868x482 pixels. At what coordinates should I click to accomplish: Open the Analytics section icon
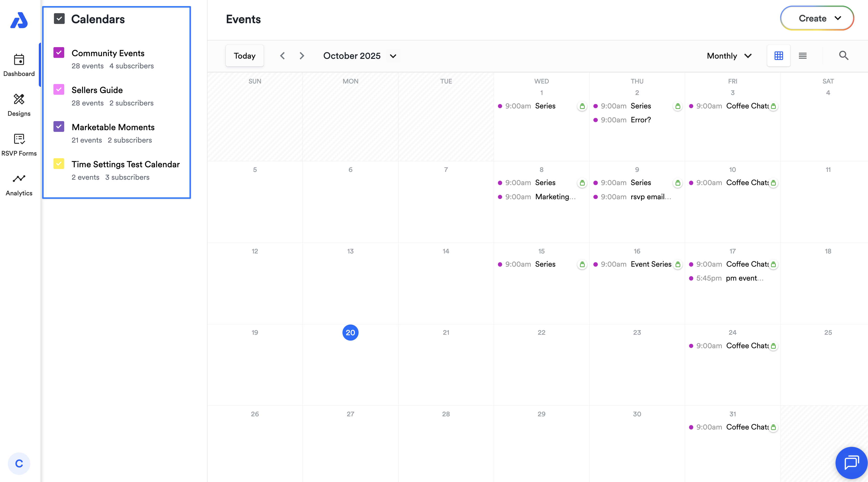tap(19, 179)
